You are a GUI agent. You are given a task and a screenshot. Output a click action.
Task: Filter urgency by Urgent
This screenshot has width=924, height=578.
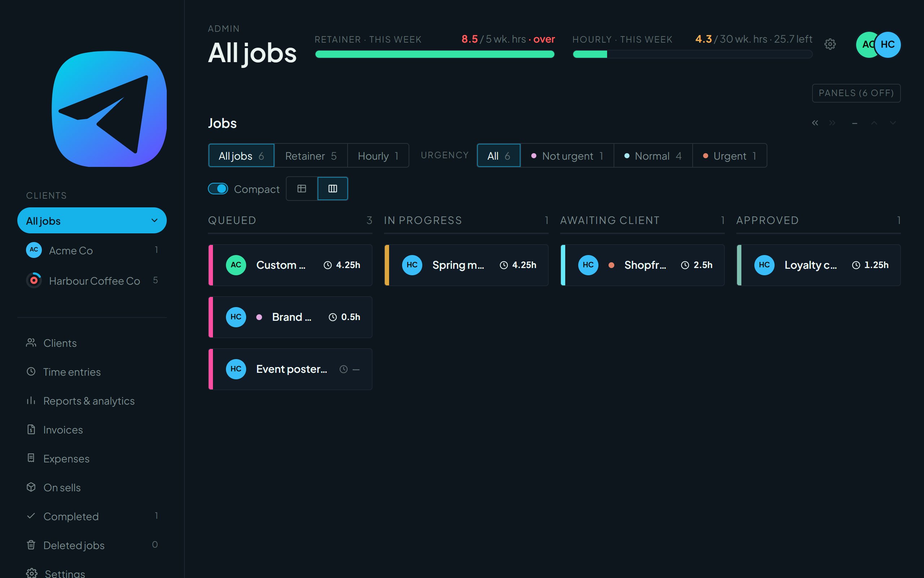pos(730,156)
